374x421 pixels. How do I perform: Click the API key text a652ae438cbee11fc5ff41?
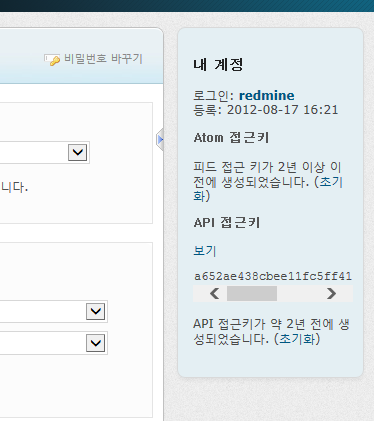point(273,276)
